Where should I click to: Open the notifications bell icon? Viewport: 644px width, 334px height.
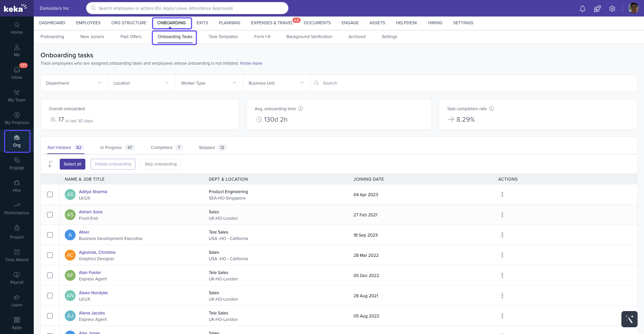[x=582, y=9]
